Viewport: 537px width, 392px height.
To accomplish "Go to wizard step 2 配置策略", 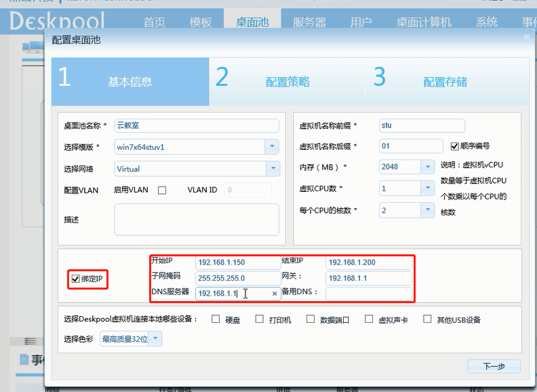I will pyautogui.click(x=287, y=81).
